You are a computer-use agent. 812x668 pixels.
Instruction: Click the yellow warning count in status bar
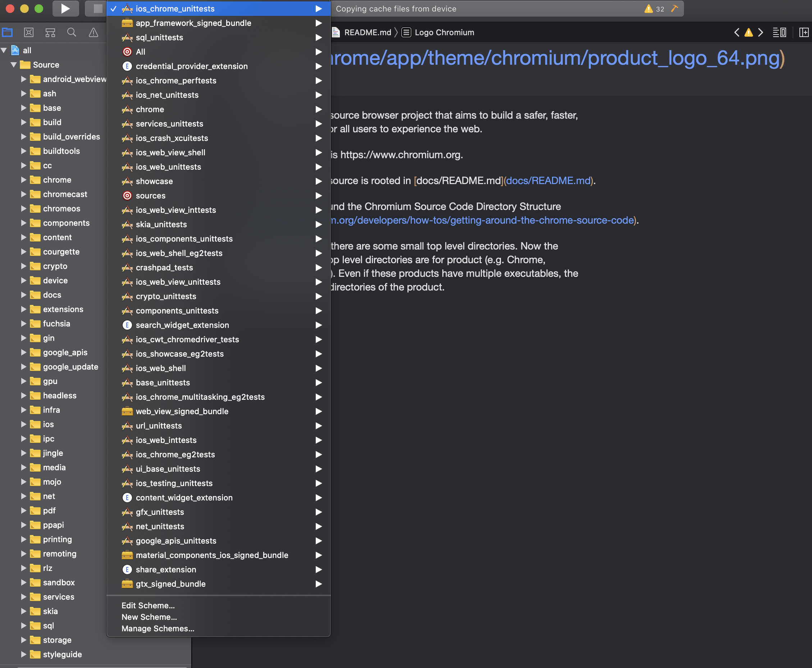(x=654, y=9)
